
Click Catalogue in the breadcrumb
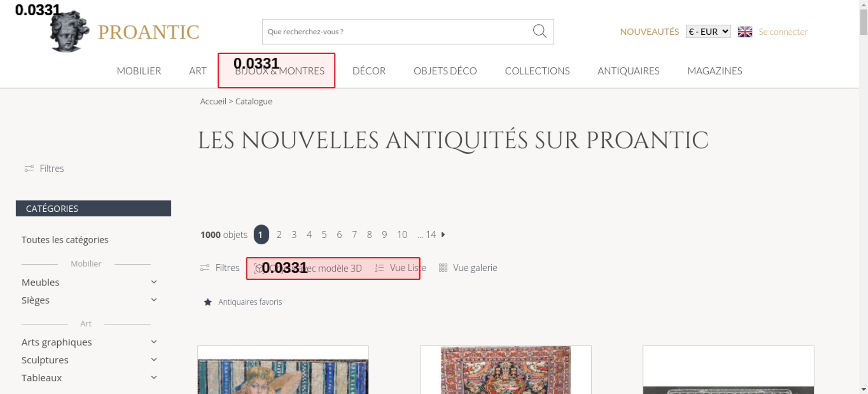(254, 101)
